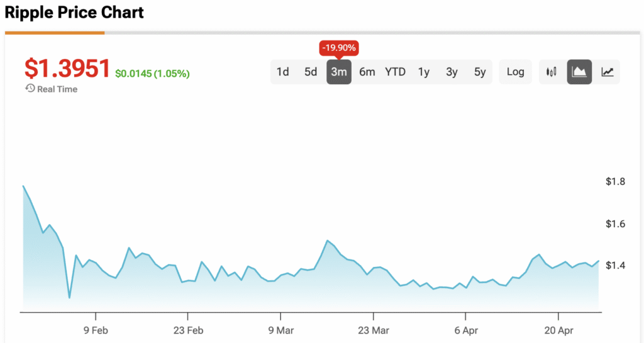Click the $1.3951 current price

coord(67,69)
